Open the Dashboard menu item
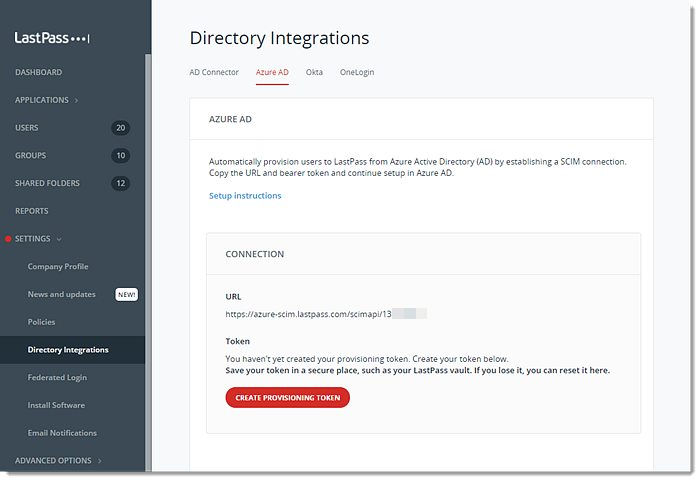Screen dimensions: 700x482 38,72
